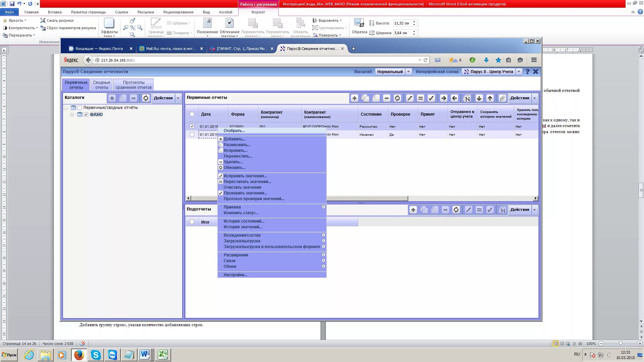The image size is (644, 362).
Task: Open Яркость dropdown in Word ribbon
Action: coord(15,20)
